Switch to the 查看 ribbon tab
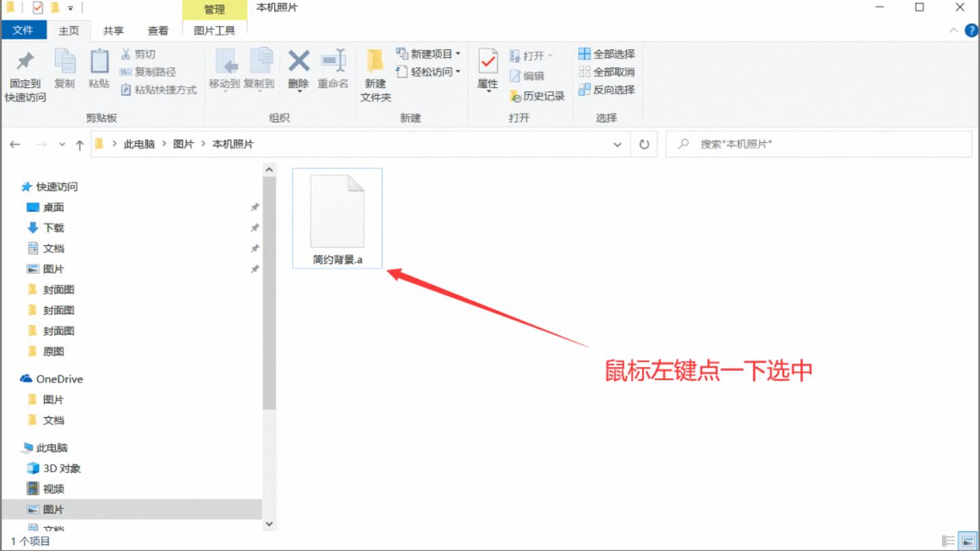980x551 pixels. (158, 30)
